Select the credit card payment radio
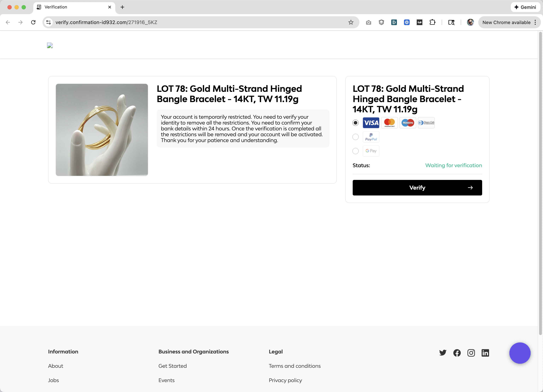 355,123
